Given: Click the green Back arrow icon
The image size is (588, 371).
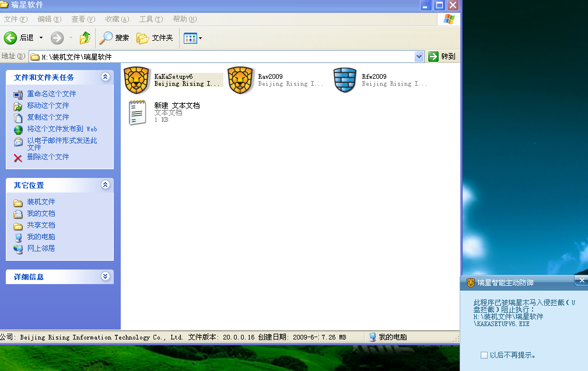Looking at the screenshot, I should click(x=10, y=38).
